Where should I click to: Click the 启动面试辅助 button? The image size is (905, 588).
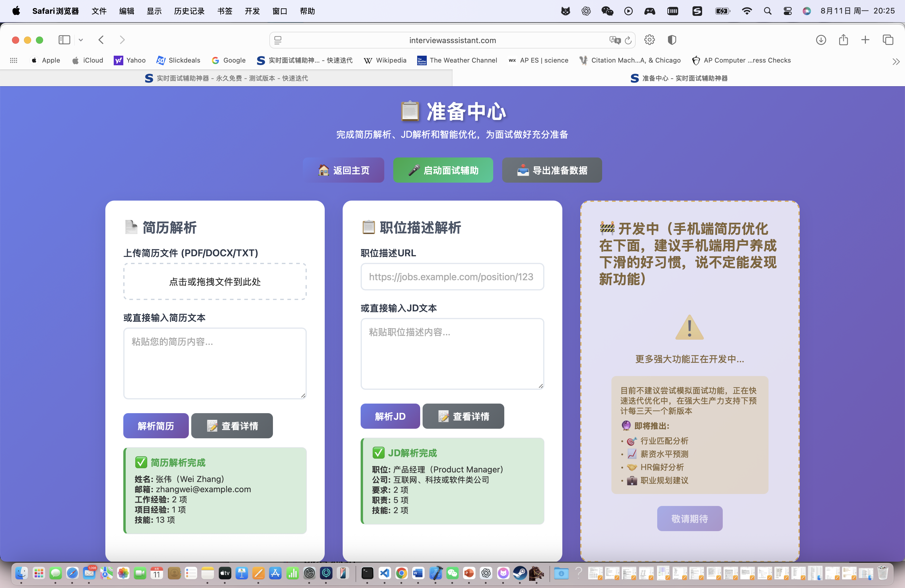(x=443, y=170)
